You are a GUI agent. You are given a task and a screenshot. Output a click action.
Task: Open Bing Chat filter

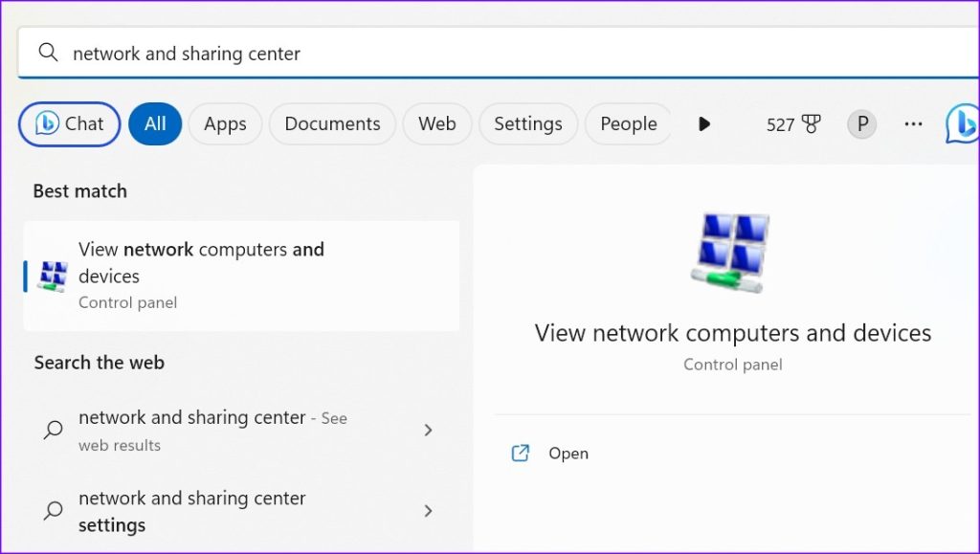[69, 123]
